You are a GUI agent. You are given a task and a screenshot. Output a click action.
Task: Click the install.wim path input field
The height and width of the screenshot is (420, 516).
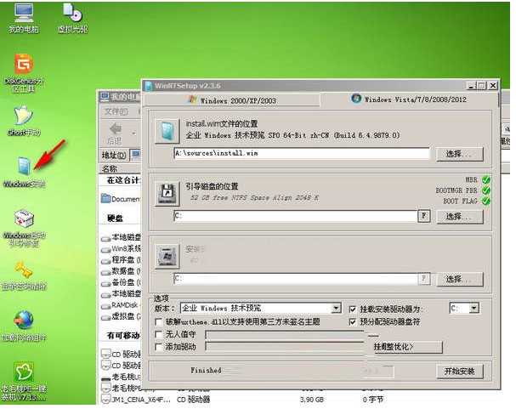click(302, 153)
